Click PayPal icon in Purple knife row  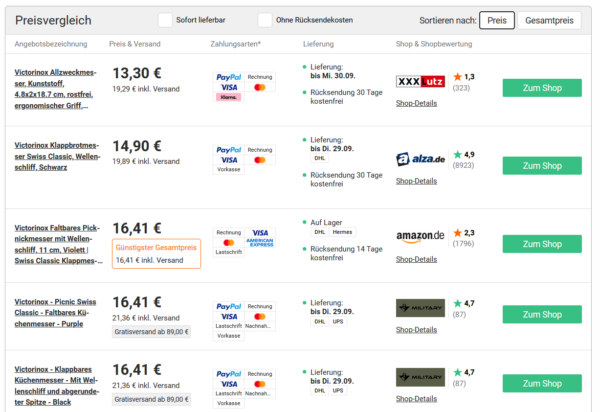pos(228,306)
